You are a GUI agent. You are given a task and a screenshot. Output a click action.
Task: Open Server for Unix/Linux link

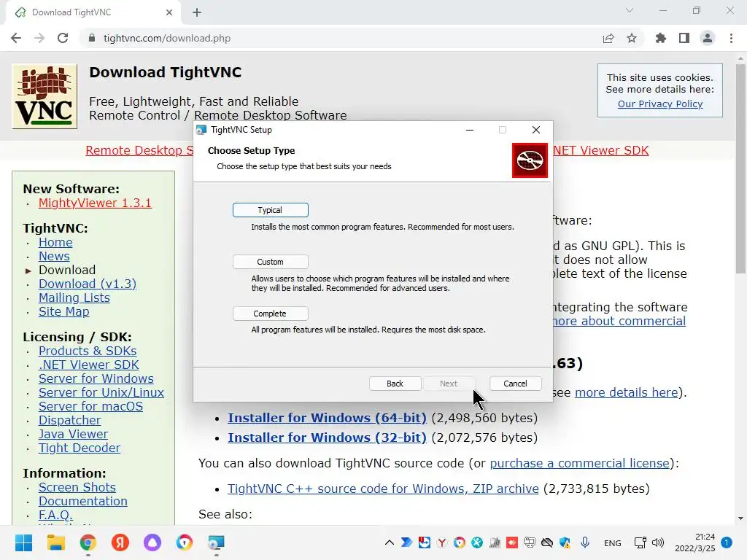click(x=101, y=392)
